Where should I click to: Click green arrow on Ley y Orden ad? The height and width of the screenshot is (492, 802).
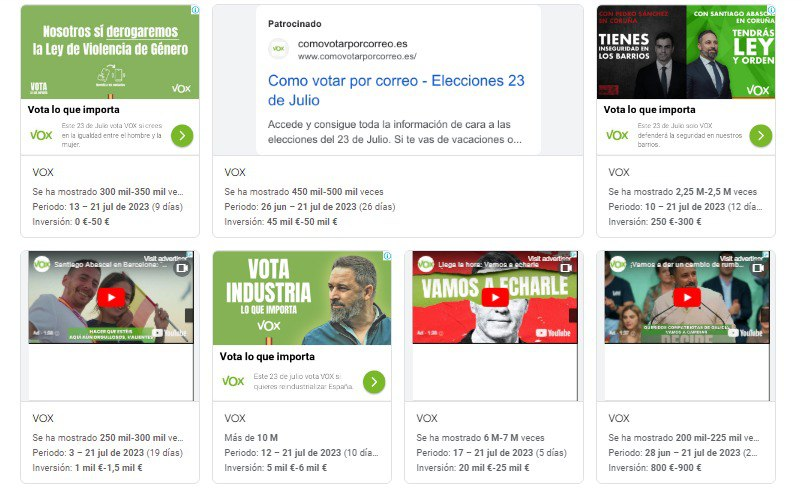[x=761, y=136]
